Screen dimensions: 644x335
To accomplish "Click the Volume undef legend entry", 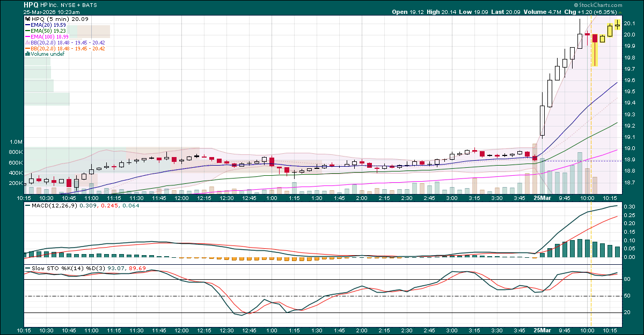I will click(x=46, y=54).
